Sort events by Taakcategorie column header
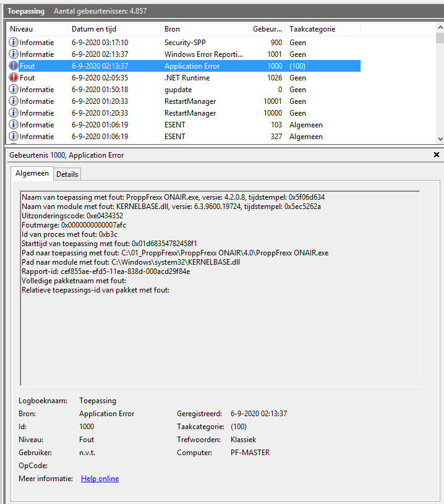This screenshot has width=444, height=504. [x=322, y=29]
